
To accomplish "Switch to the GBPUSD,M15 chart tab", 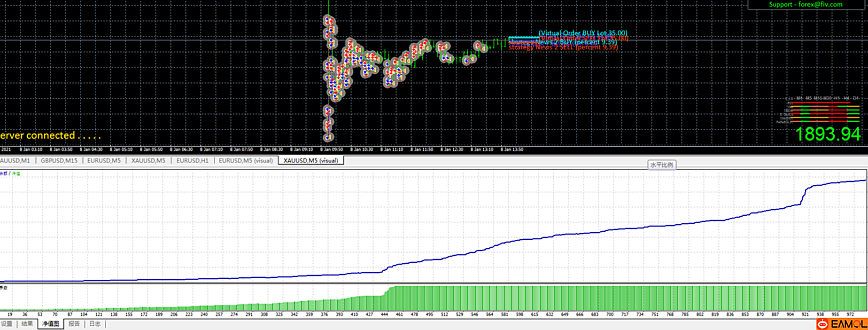I will pos(59,161).
